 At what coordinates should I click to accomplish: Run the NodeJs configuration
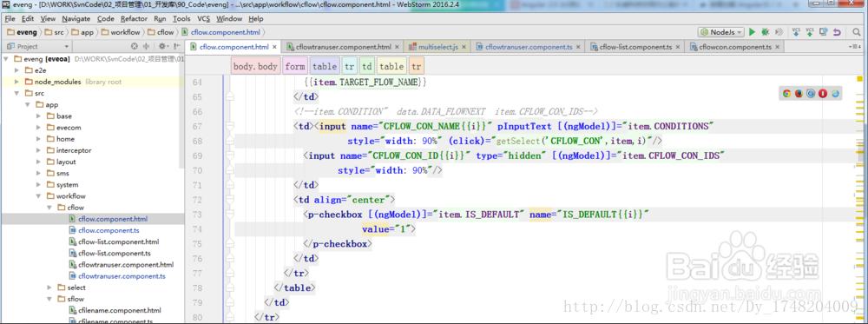tap(752, 32)
